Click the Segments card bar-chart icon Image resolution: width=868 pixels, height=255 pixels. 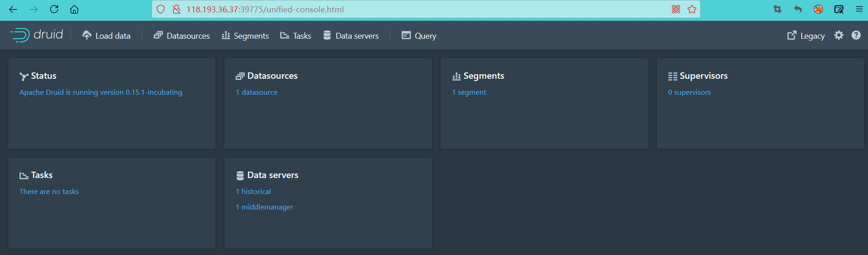[x=457, y=76]
